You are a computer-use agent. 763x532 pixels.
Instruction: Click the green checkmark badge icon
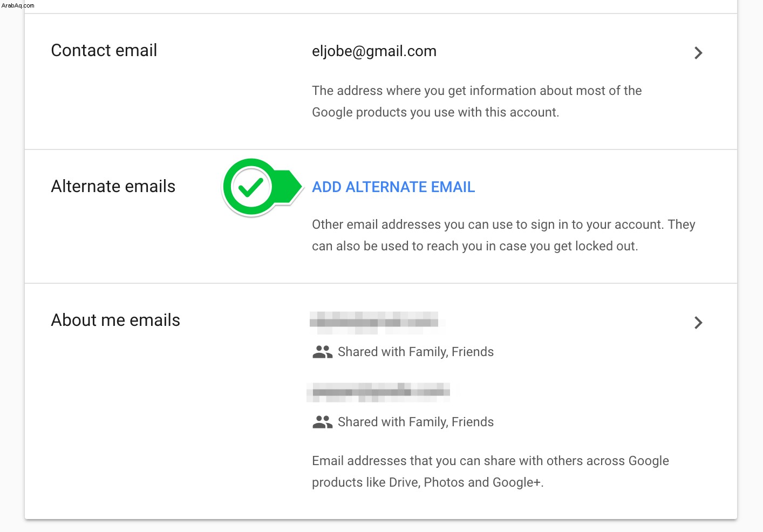click(x=250, y=187)
